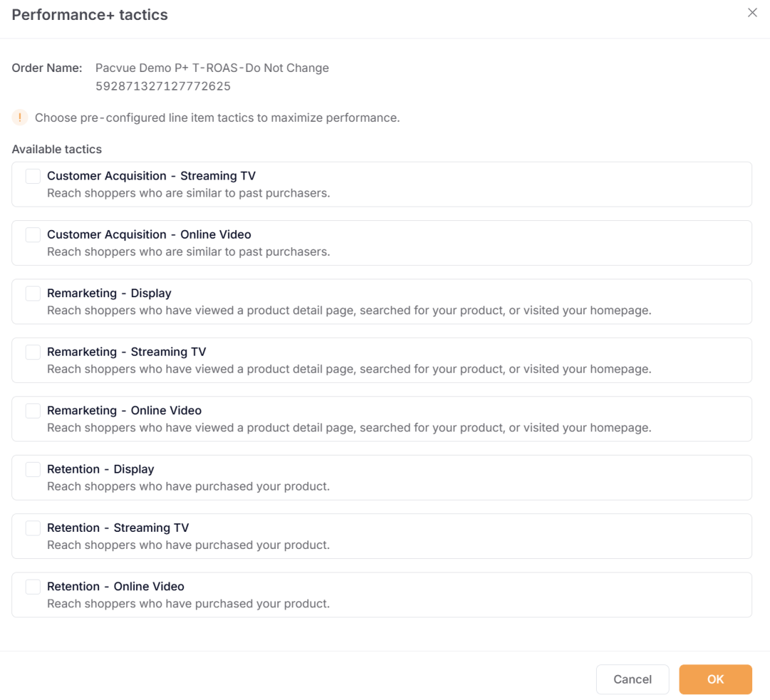Select the Retention - Online Video checkbox
The image size is (770, 700).
click(33, 587)
